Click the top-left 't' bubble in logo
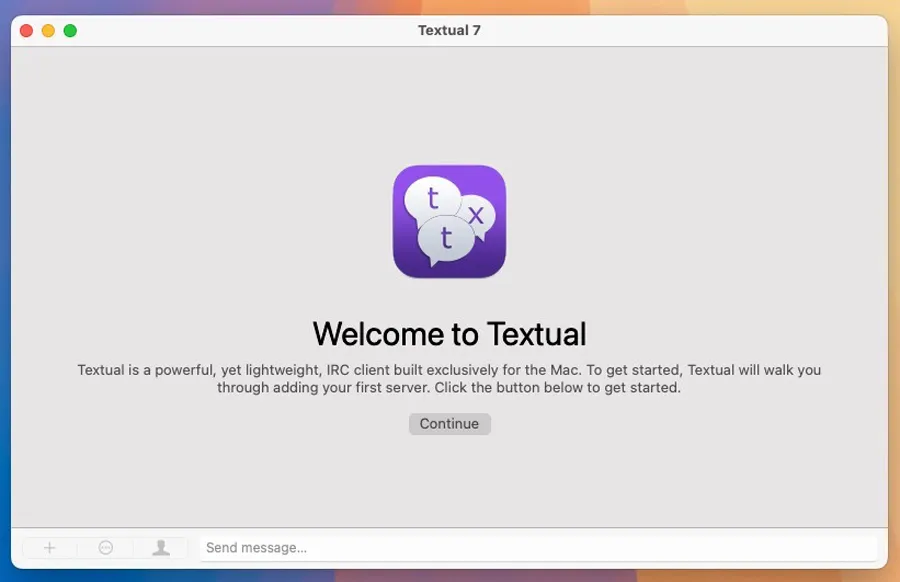This screenshot has width=900, height=582. (x=432, y=198)
